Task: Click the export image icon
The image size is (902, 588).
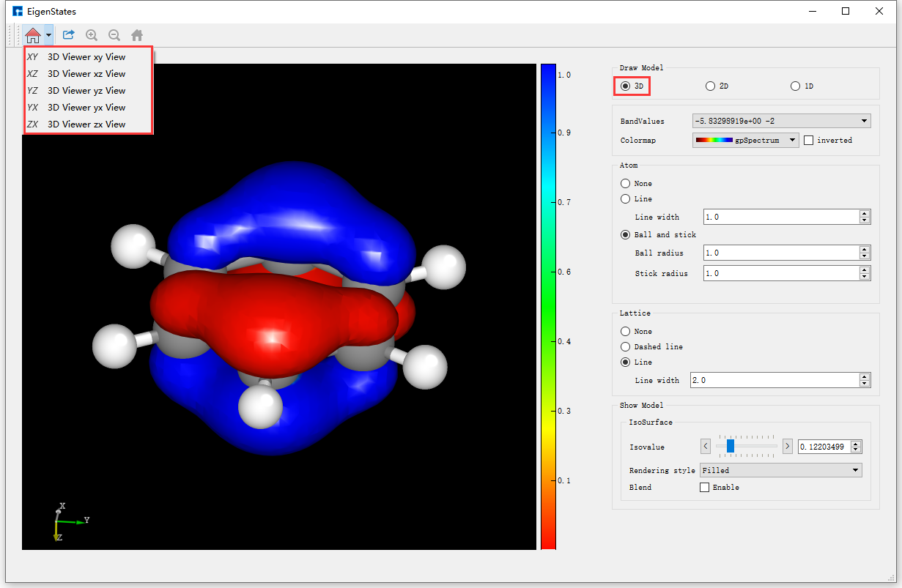Action: pyautogui.click(x=69, y=34)
